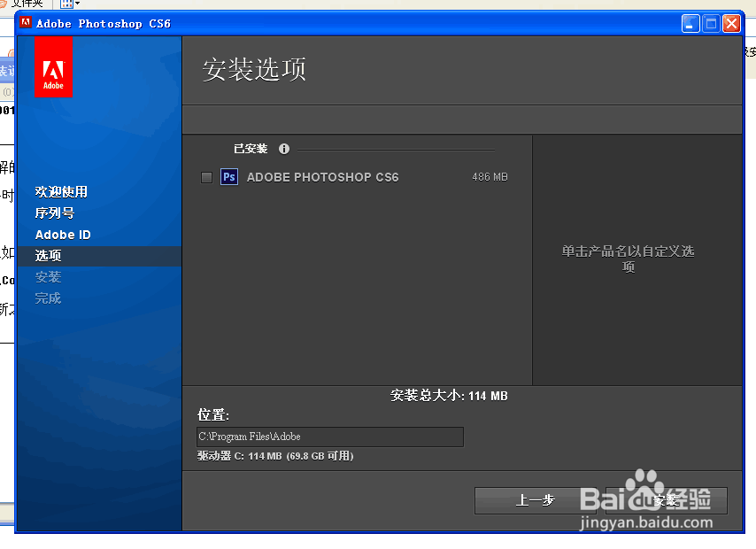Click the install location path field

point(330,437)
